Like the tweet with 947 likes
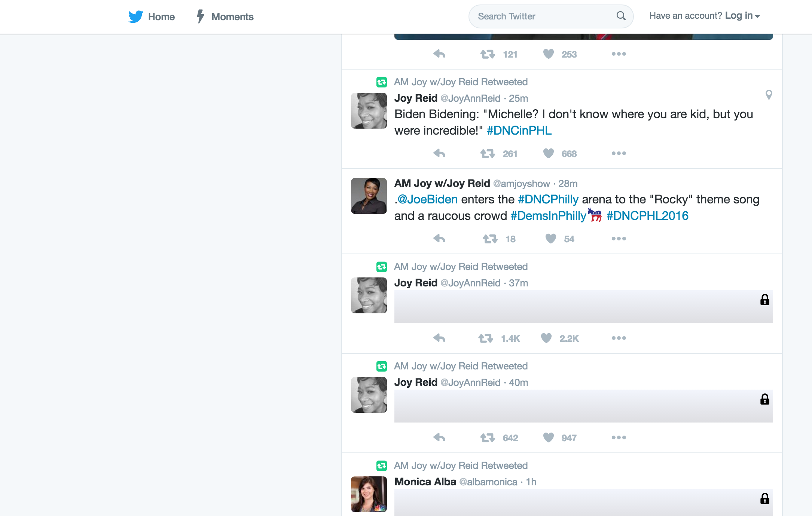Viewport: 812px width, 516px height. [549, 437]
